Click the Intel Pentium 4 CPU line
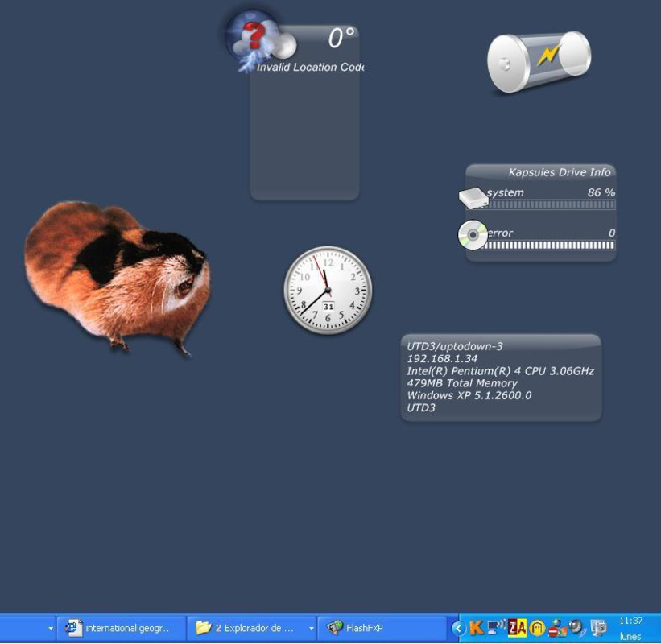Image resolution: width=661 pixels, height=644 pixels. [x=501, y=371]
